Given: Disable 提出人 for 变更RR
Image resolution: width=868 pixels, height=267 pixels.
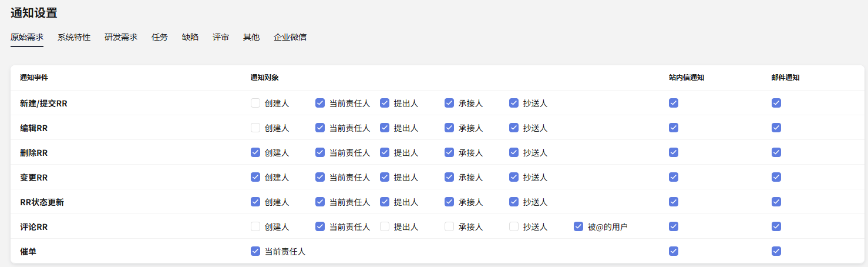Looking at the screenshot, I should [x=385, y=177].
